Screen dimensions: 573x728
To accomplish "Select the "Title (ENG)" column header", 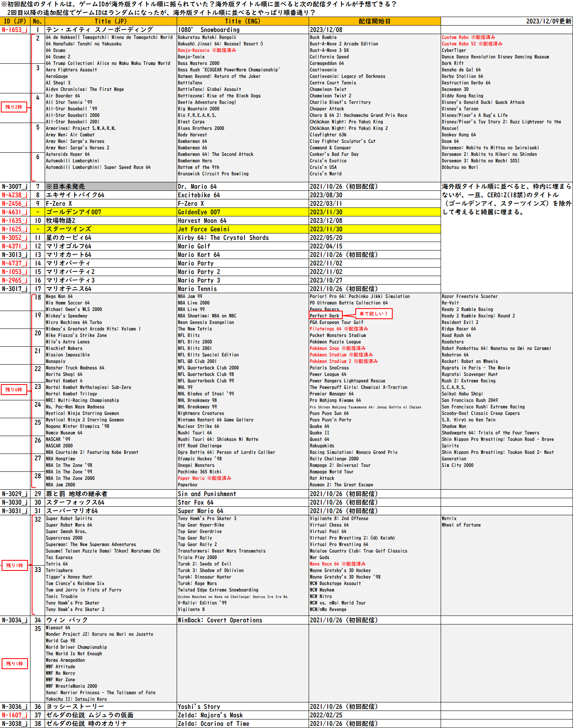I will click(x=242, y=22).
